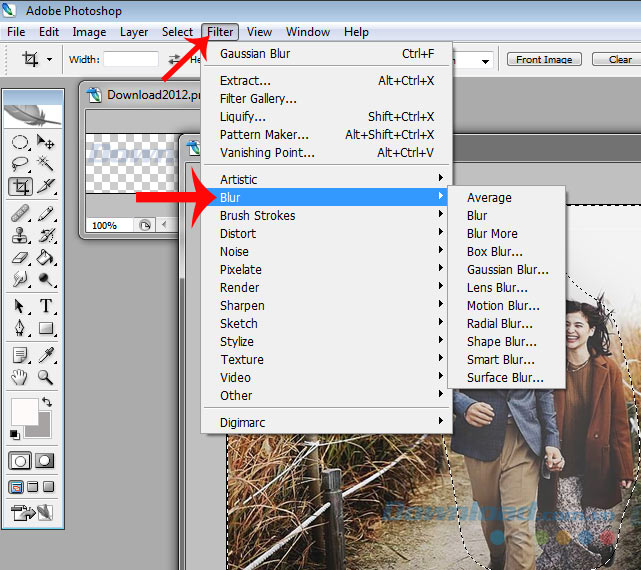Reset to default black and white colors
Image resolution: width=641 pixels, height=570 pixels.
(14, 434)
